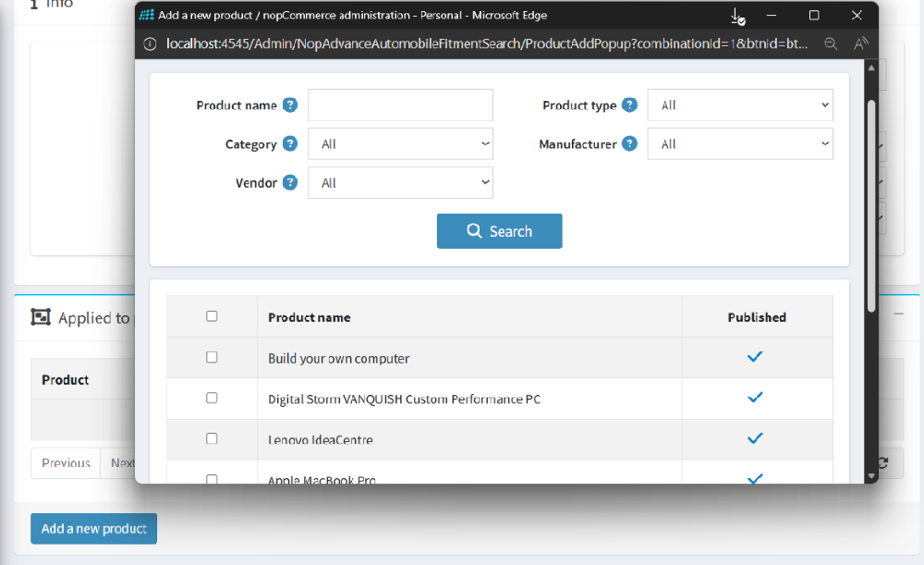Expand the Product type dropdown
Image resolution: width=924 pixels, height=565 pixels.
[739, 105]
